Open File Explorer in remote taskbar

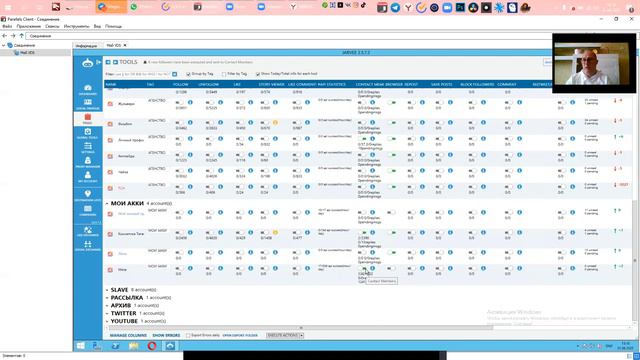point(133,346)
